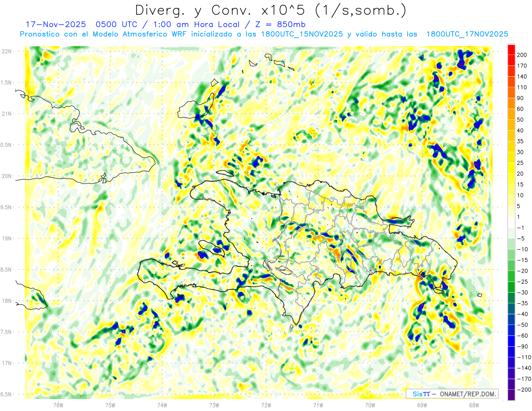Click the '75W' longitude label
The image size is (532, 411).
[110, 404]
